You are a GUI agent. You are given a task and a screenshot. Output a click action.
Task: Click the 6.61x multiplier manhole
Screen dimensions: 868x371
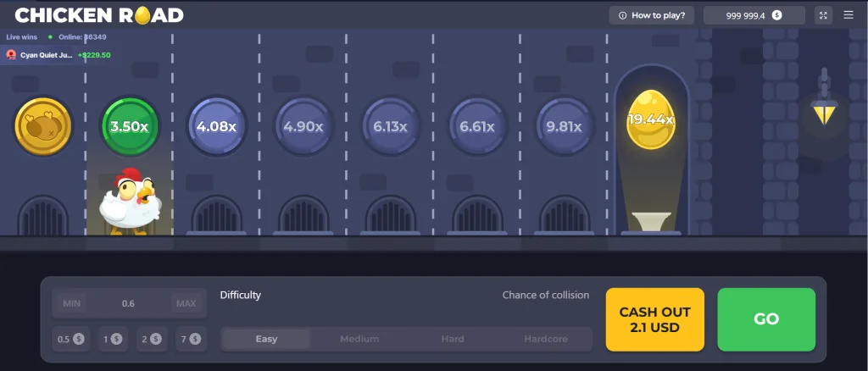point(477,126)
